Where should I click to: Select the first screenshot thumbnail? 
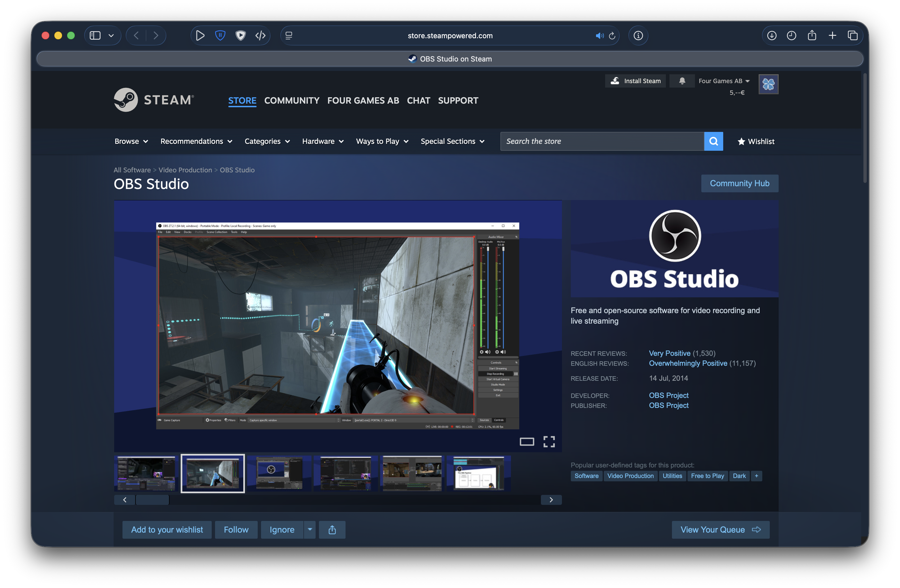pyautogui.click(x=146, y=474)
